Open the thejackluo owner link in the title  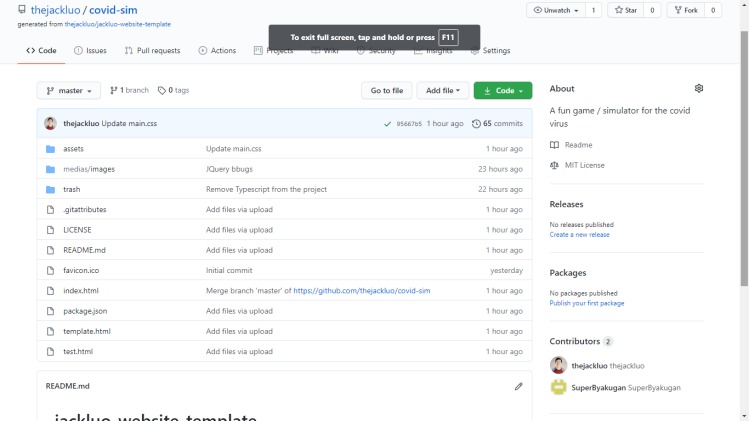(x=55, y=10)
